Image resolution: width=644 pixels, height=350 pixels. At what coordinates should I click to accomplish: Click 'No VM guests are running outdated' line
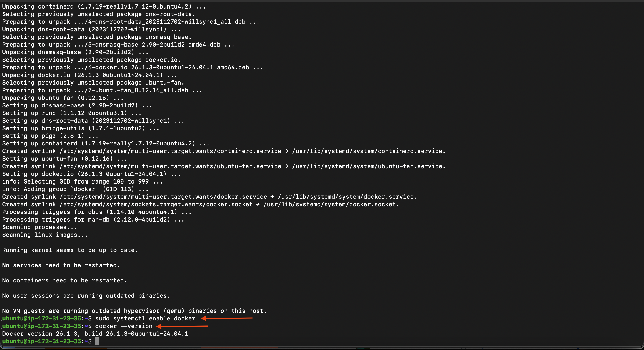134,311
